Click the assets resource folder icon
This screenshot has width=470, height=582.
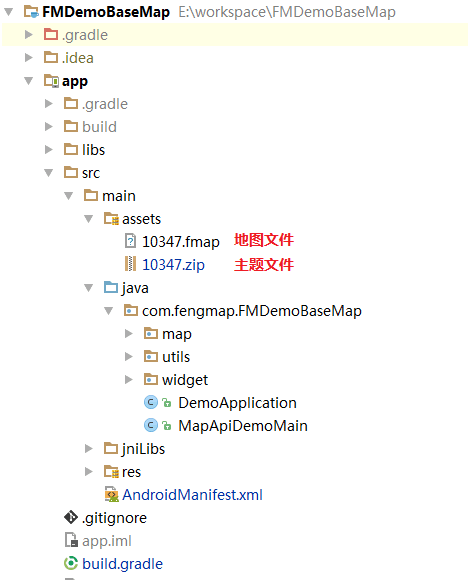111,219
